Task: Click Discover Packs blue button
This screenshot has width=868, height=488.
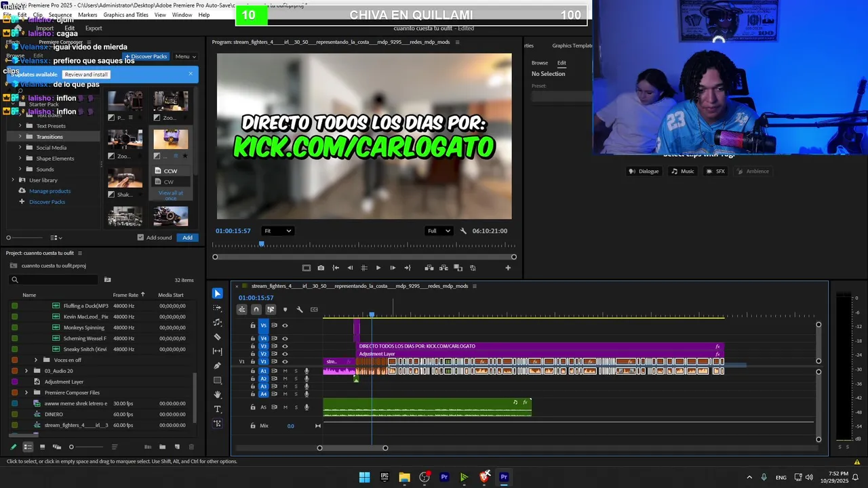Action: point(146,57)
